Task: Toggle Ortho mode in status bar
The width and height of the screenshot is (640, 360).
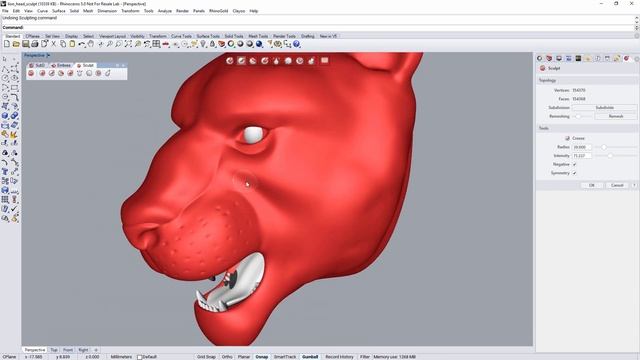Action: click(x=227, y=357)
